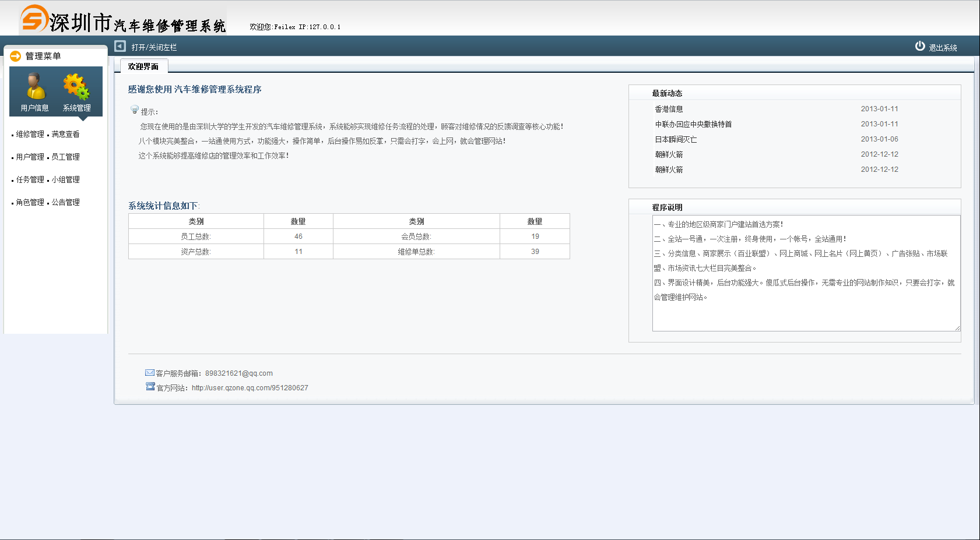Open 中联办回应中央撤换特首 news item

pos(693,124)
